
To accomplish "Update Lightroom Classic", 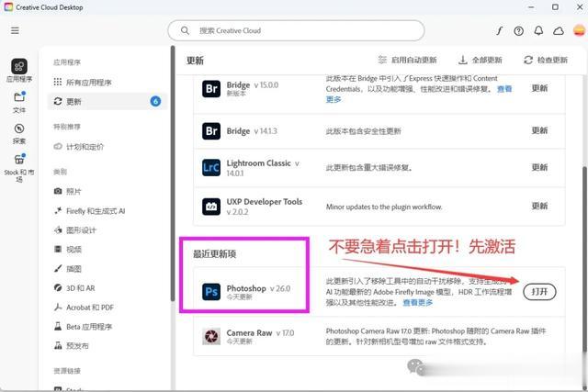I will coord(539,167).
